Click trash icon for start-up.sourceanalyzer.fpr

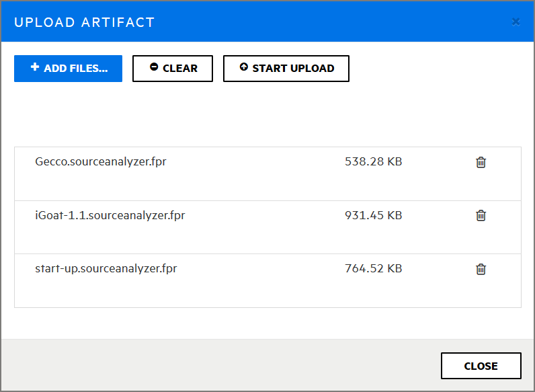(x=481, y=269)
